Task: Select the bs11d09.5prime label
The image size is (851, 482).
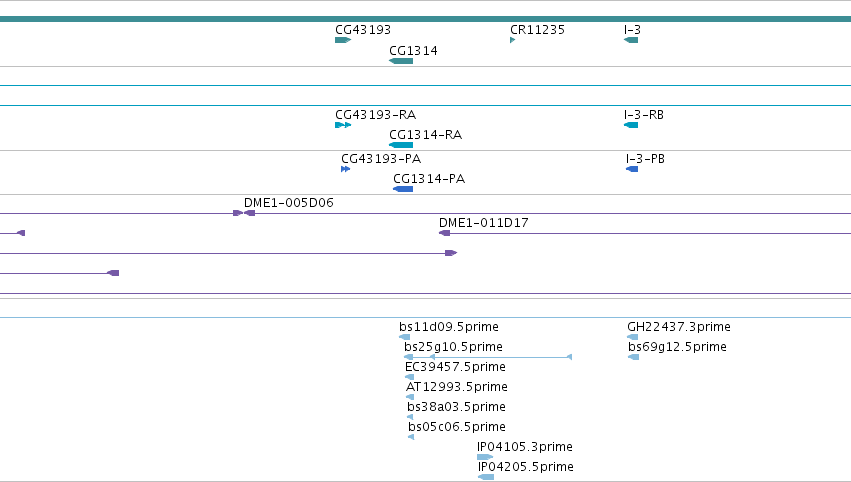Action: pyautogui.click(x=449, y=327)
